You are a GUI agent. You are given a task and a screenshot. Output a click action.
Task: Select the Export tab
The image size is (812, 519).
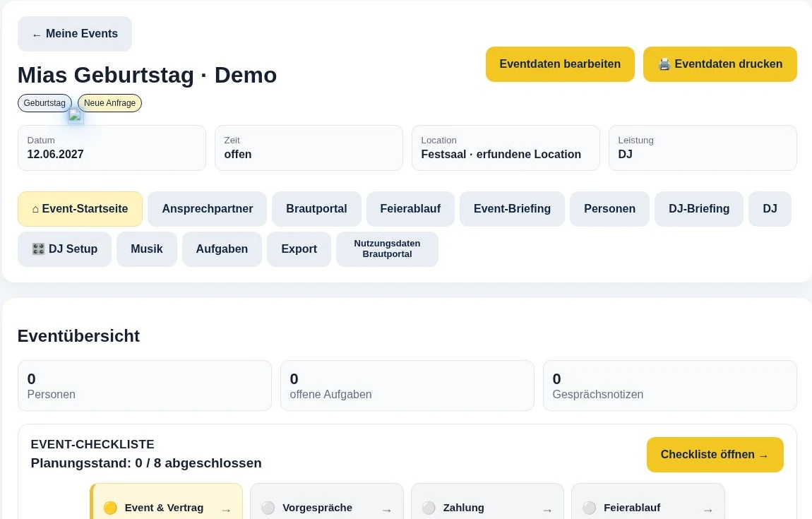[x=299, y=249]
